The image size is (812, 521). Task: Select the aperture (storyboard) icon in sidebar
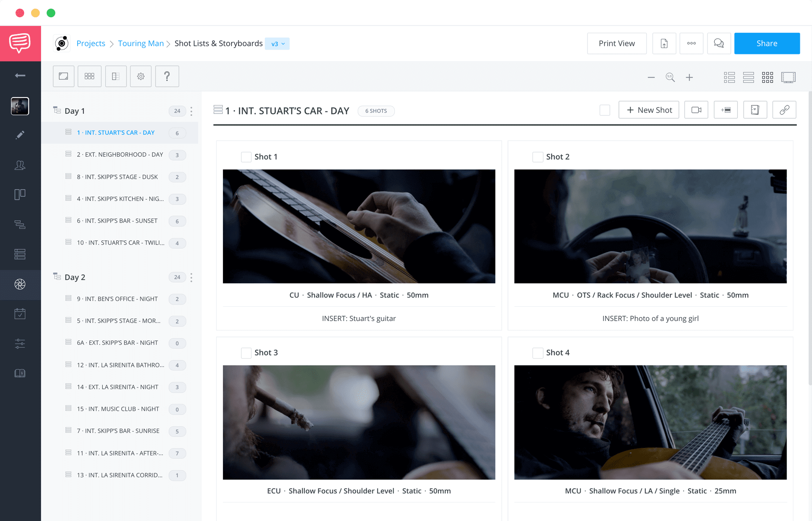click(20, 285)
